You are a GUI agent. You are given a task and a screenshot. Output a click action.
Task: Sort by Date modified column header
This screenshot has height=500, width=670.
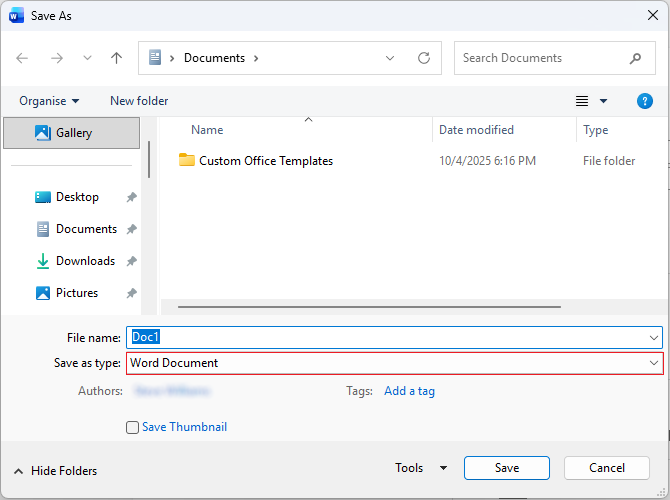tap(476, 130)
